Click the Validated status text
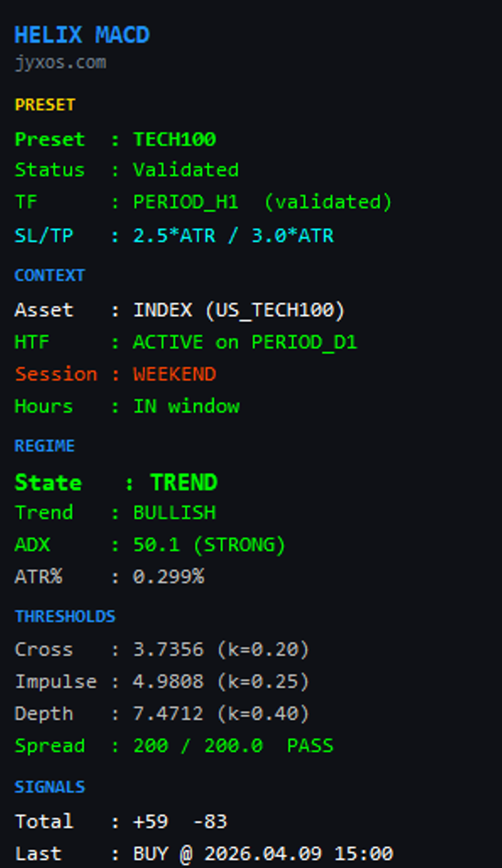 (185, 170)
